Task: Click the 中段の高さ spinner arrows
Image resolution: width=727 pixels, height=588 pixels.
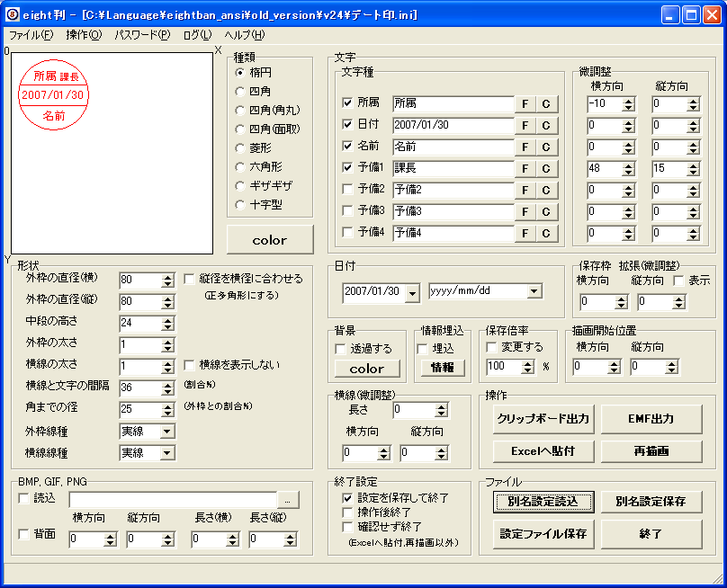Action: coord(168,324)
